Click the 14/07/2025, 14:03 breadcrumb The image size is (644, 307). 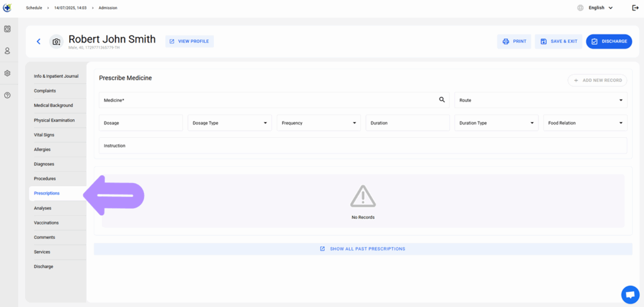[x=70, y=8]
